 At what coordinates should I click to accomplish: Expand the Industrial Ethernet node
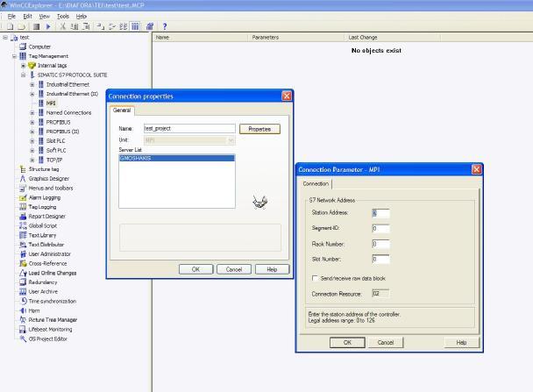[32, 84]
